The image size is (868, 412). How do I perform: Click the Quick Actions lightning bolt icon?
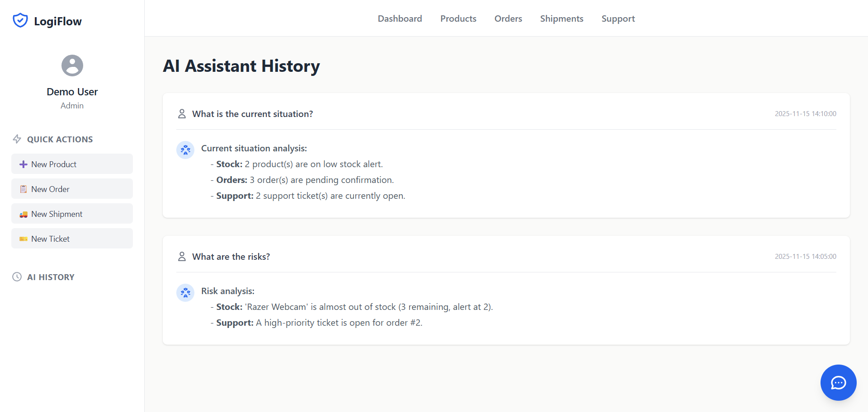[17, 139]
